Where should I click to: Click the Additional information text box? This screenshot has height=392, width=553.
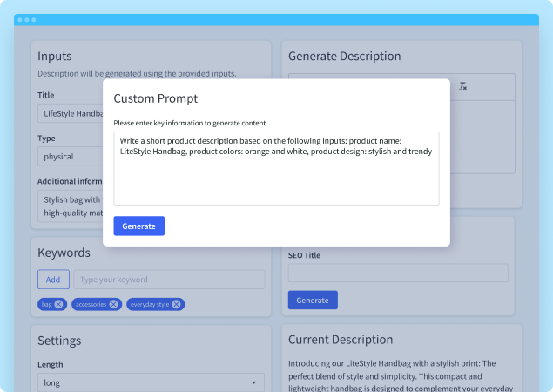coord(70,206)
